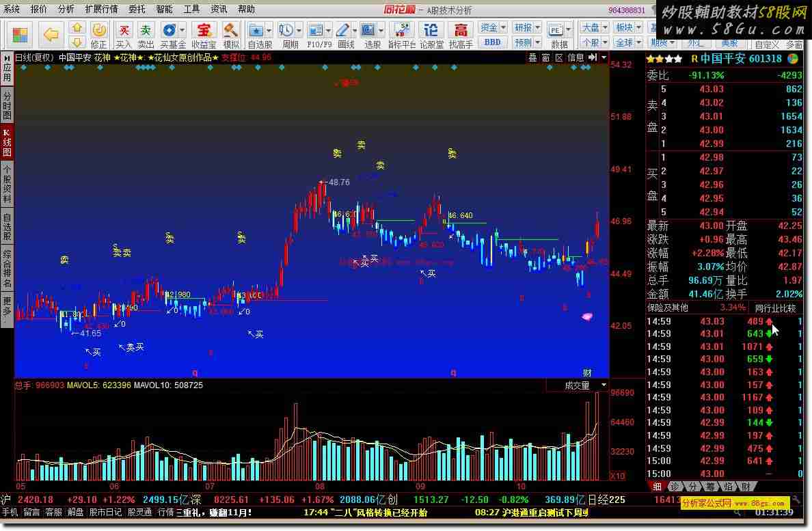This screenshot has height=531, width=812.
Task: Click the wrench icon in status bar
Action: click(796, 500)
